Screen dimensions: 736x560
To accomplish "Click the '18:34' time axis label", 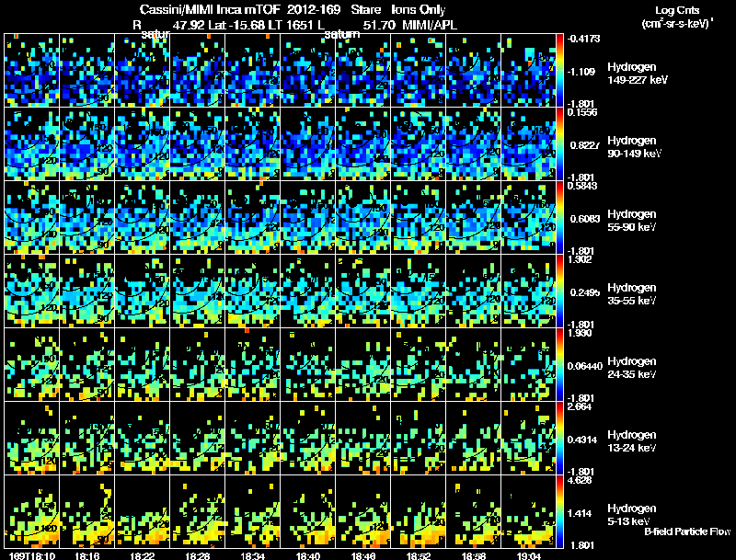I will [252, 555].
